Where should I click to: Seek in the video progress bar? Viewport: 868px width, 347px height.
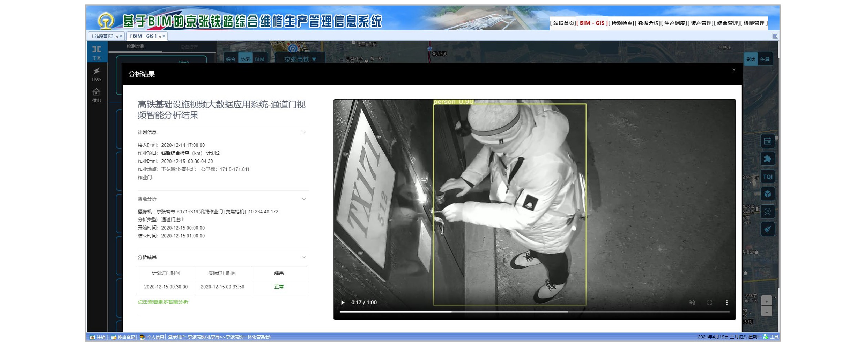click(534, 312)
